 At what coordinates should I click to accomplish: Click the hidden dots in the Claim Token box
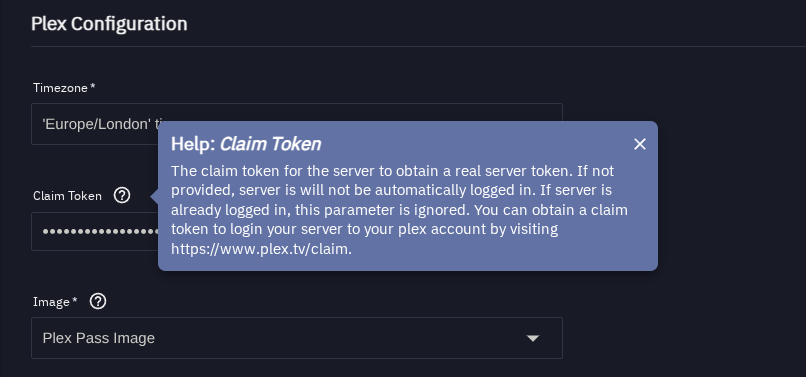point(100,231)
